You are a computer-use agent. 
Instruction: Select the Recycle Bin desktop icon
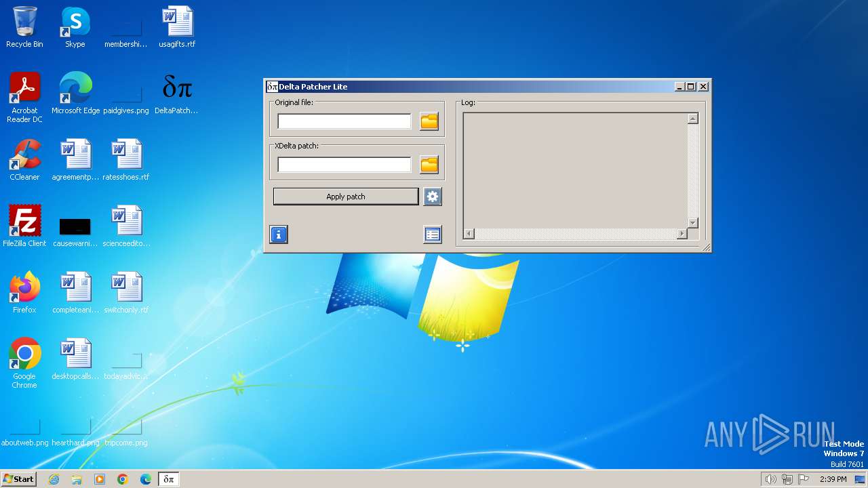[24, 27]
